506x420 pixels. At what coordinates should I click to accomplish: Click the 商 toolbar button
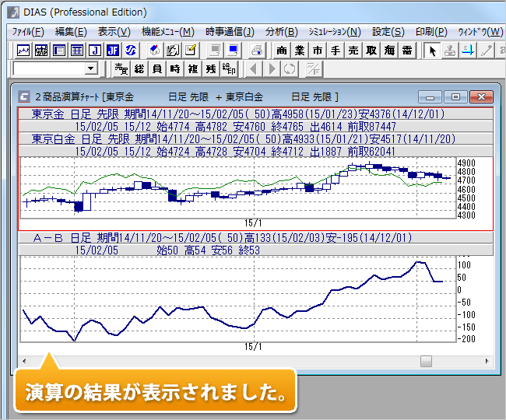click(x=282, y=51)
